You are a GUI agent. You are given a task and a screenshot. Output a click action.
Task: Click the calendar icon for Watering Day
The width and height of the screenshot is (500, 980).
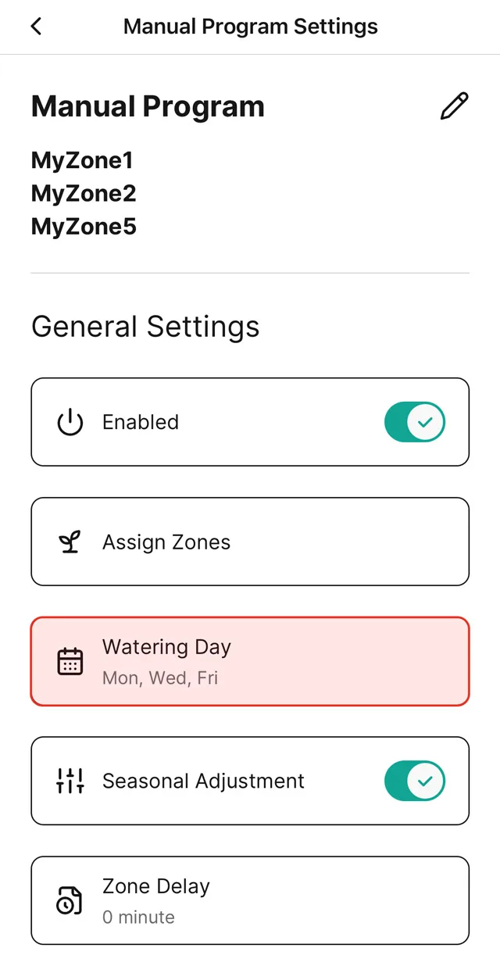tap(70, 661)
